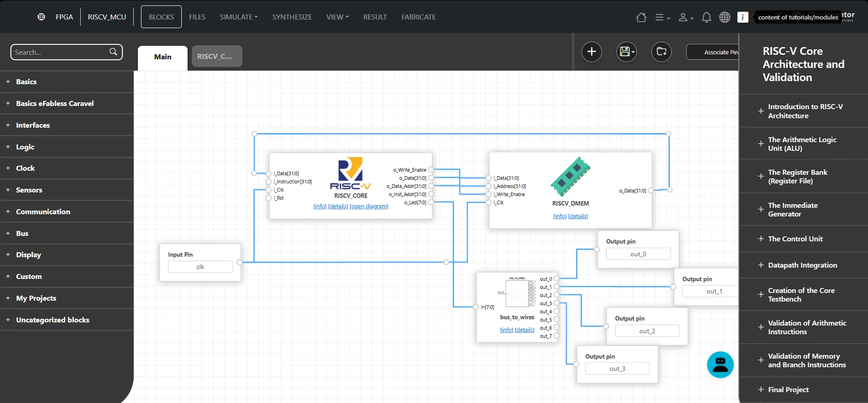Click the info icon in header
Image resolution: width=868 pixels, height=403 pixels.
(x=742, y=17)
